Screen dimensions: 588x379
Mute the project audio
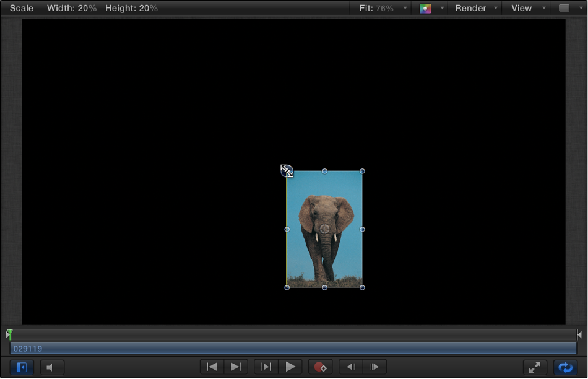[x=52, y=367]
